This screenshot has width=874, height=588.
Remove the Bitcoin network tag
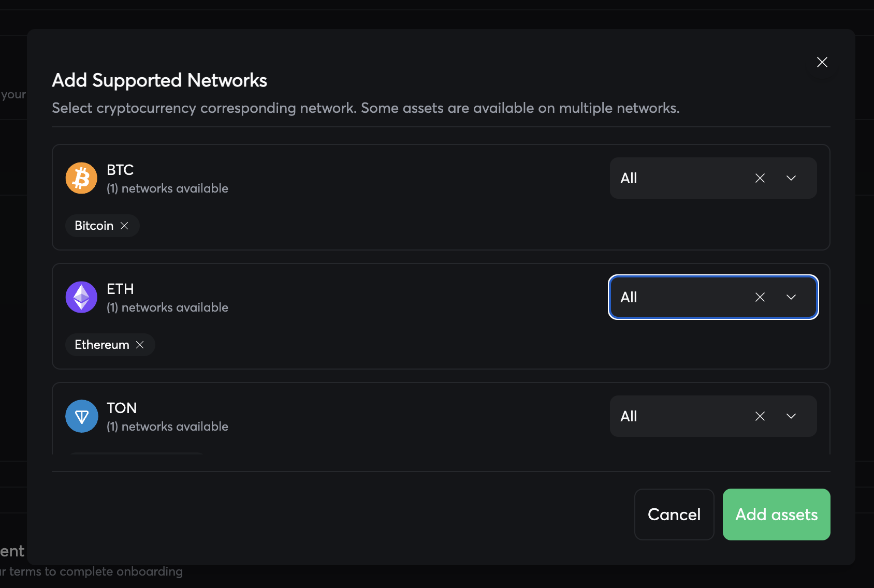124,226
